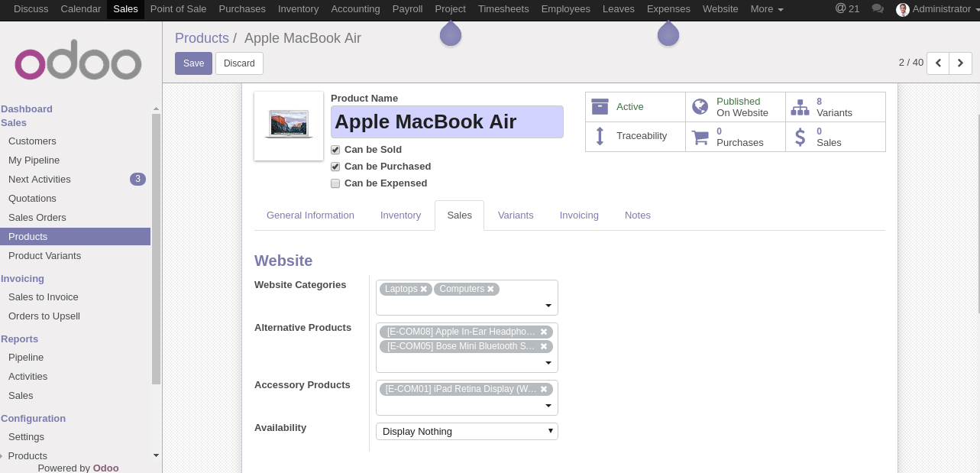
Task: Switch to the Invoicing tab
Action: (579, 215)
